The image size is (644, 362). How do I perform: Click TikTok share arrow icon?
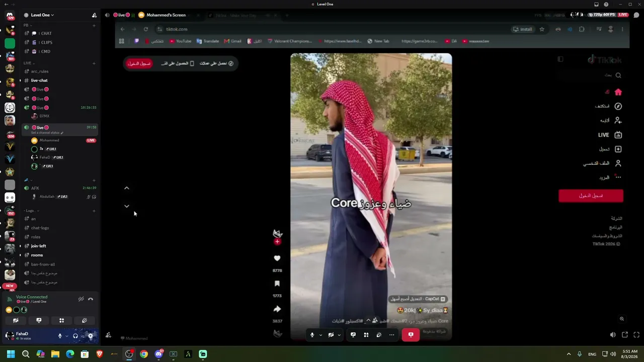click(277, 309)
